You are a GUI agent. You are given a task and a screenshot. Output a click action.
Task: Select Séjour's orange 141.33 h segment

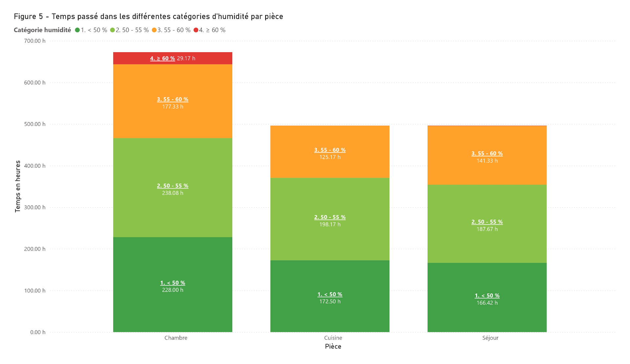(487, 155)
